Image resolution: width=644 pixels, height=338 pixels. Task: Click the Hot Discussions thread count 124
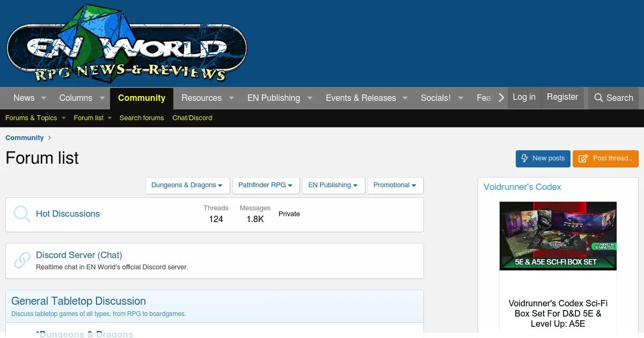pyautogui.click(x=216, y=219)
